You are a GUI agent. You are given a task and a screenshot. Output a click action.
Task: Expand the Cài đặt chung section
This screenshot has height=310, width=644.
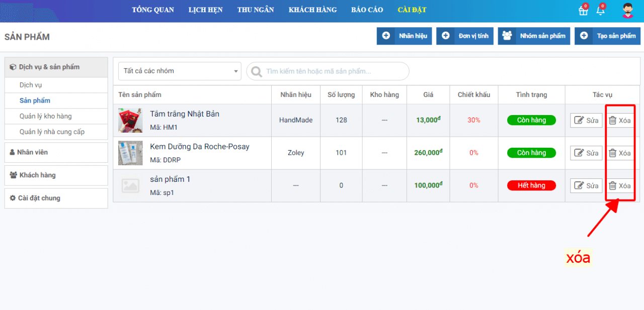click(56, 198)
